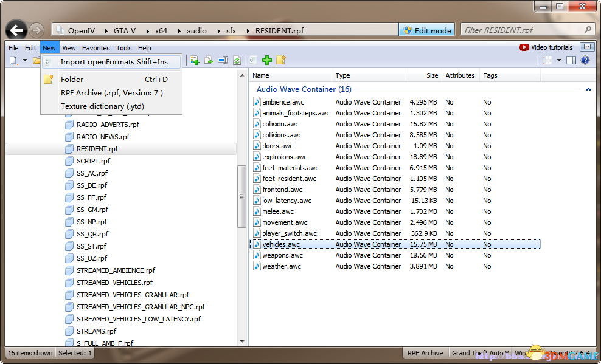Toggle Edit mode
The height and width of the screenshot is (364, 601).
tap(426, 30)
